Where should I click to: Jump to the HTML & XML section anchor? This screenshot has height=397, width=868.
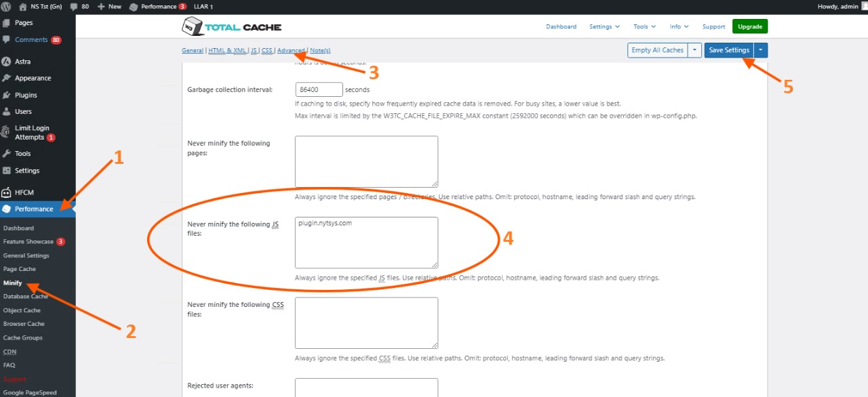pos(227,50)
